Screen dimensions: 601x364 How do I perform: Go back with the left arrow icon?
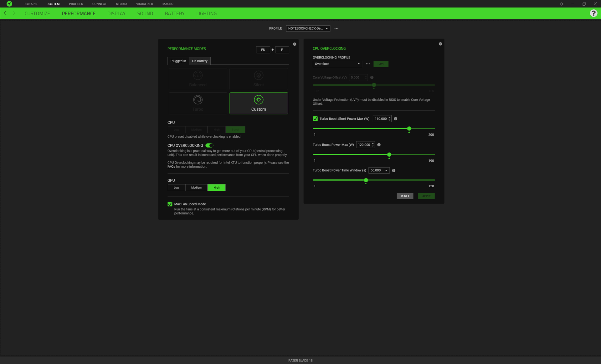coord(5,13)
